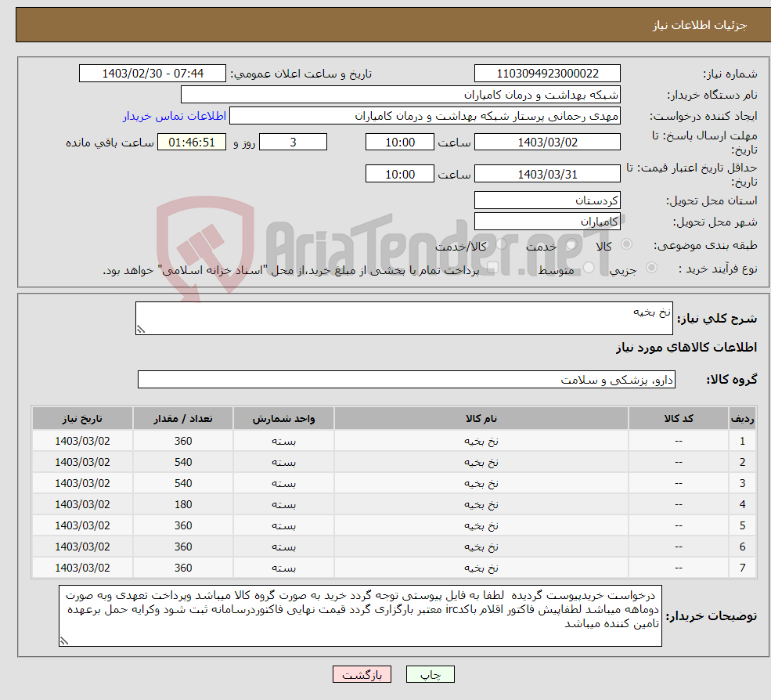The image size is (771, 700).
Task: Click the تعداد / مقدار column header
Action: (183, 419)
